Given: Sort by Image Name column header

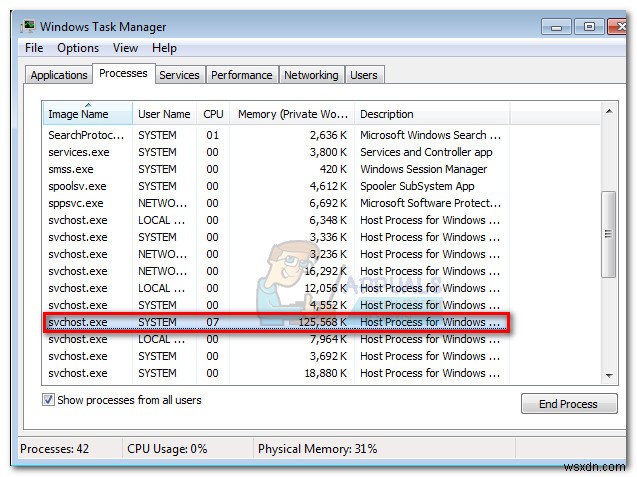Looking at the screenshot, I should [87, 114].
